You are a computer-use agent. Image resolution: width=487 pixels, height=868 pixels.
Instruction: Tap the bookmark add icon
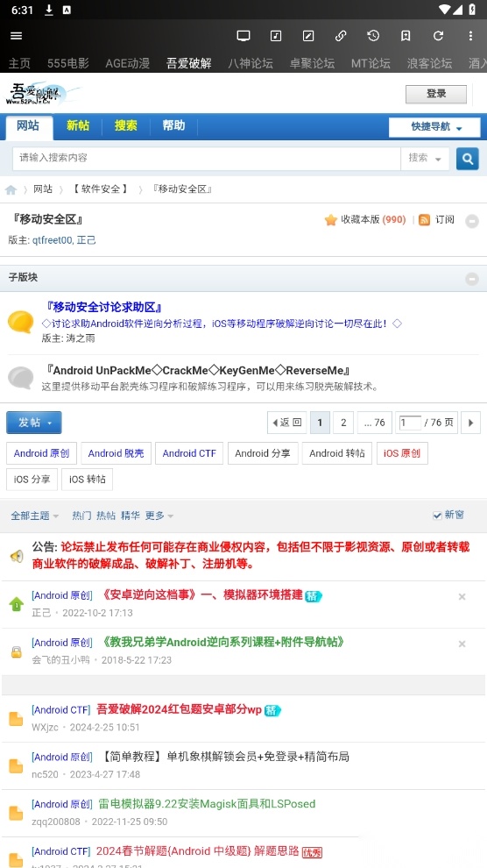pos(406,35)
